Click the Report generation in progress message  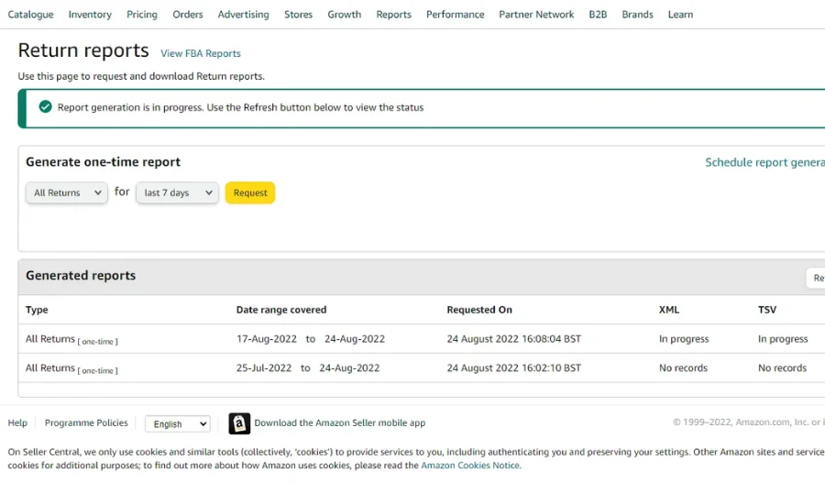tap(240, 107)
